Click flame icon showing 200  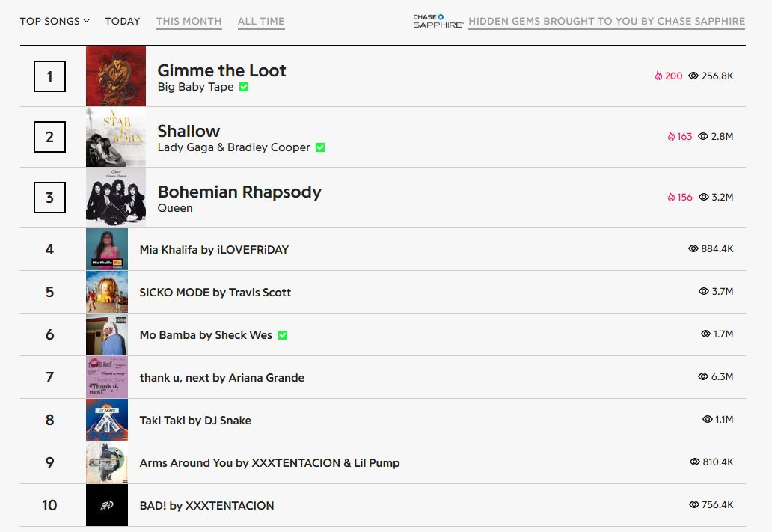pos(658,76)
